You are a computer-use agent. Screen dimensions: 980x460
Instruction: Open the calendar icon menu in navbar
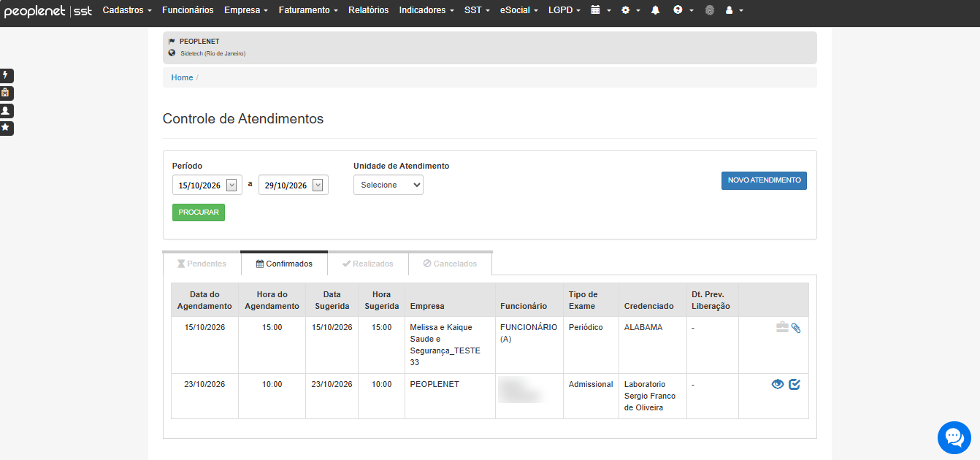tap(600, 10)
